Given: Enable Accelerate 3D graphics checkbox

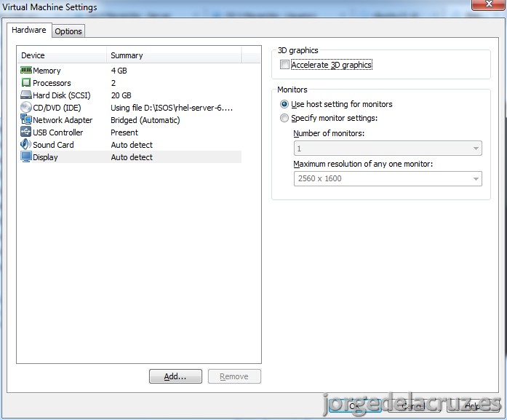Looking at the screenshot, I should point(284,65).
